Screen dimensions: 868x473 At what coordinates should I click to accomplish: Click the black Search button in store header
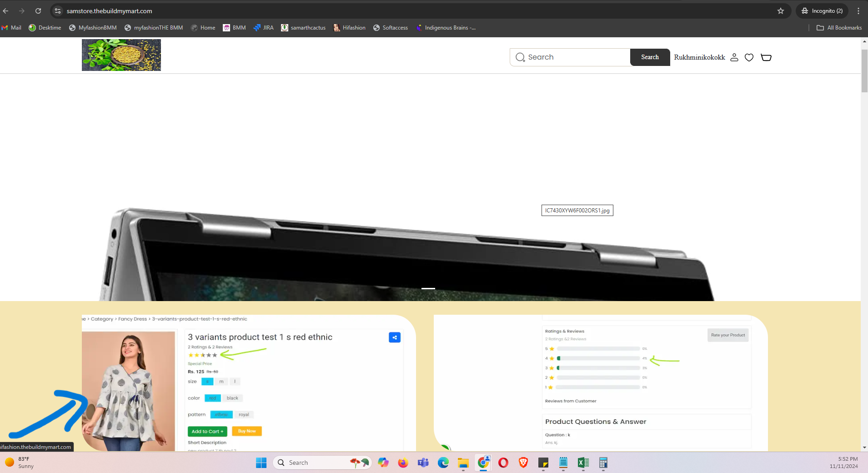pos(650,57)
